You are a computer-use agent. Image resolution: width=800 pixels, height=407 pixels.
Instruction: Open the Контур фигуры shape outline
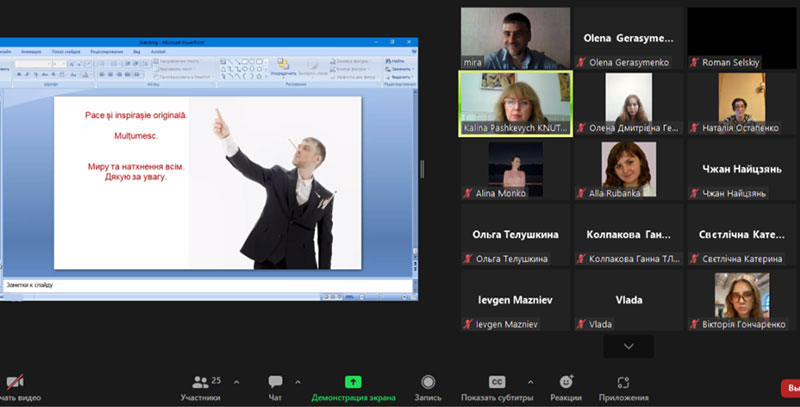click(348, 69)
